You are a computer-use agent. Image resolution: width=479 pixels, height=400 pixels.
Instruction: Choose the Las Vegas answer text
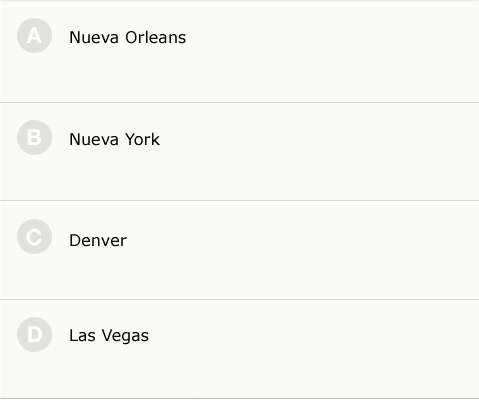(x=109, y=336)
